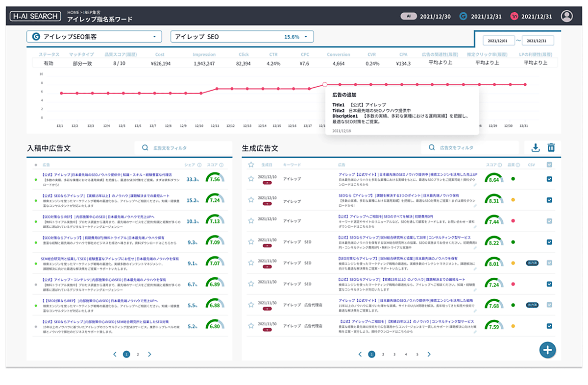Download generated ads with the download icon
The height and width of the screenshot is (385, 588).
point(535,147)
